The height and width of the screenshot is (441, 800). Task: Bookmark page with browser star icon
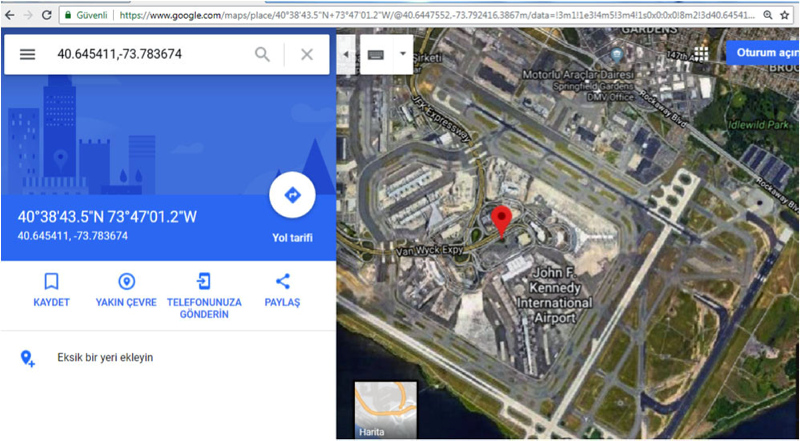[x=785, y=15]
